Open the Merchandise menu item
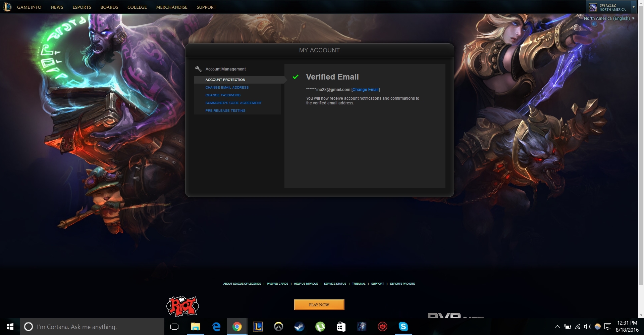This screenshot has height=335, width=644. [172, 7]
